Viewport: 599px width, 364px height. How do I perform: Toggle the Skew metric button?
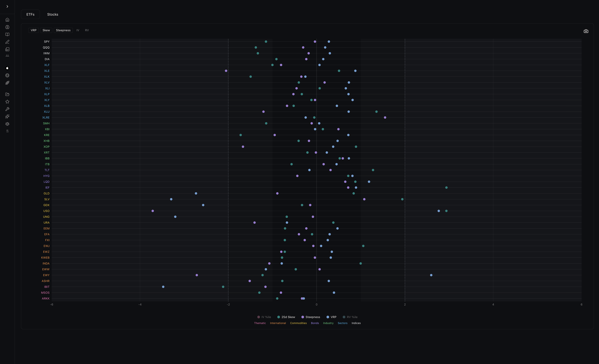46,30
